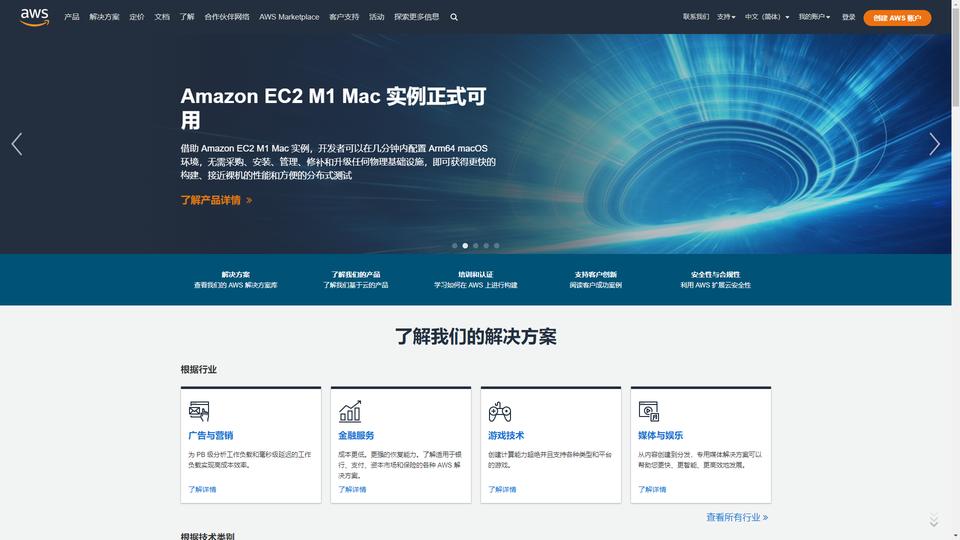Click the 金融服务 chart icon
Viewport: 960px width, 540px height.
350,411
